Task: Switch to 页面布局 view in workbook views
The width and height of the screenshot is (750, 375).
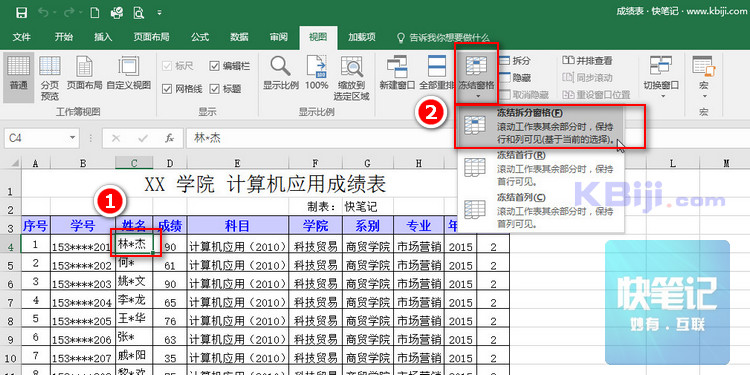Action: click(84, 74)
